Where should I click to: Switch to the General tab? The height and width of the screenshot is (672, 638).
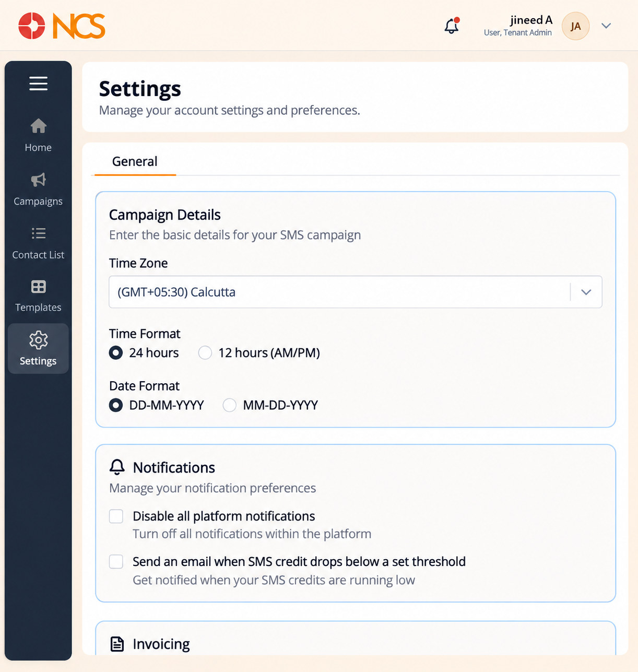click(x=135, y=161)
